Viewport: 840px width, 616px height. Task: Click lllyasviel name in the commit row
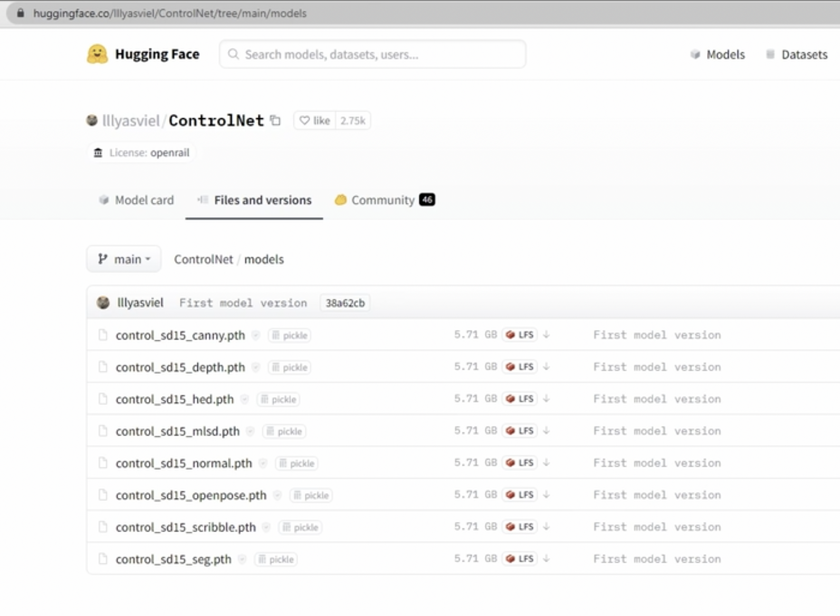point(140,303)
